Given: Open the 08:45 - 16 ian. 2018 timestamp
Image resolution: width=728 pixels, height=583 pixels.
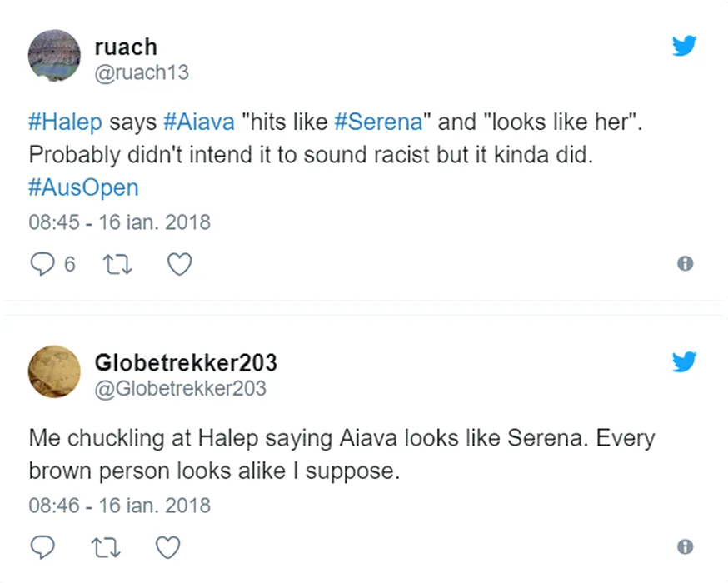Looking at the screenshot, I should tap(120, 222).
